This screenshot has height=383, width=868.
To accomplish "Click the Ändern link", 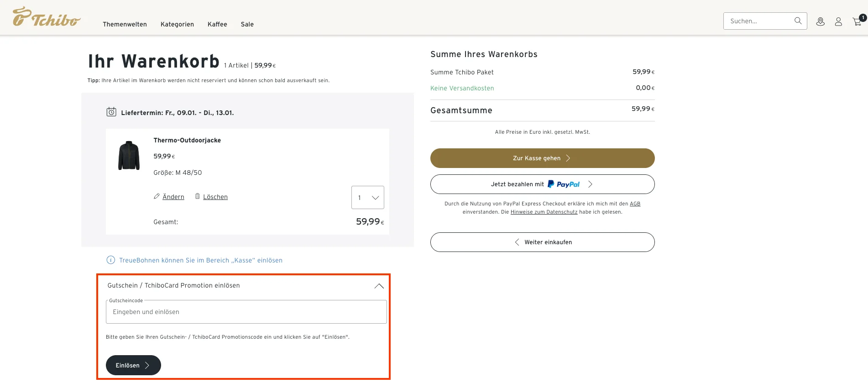I will pos(173,197).
